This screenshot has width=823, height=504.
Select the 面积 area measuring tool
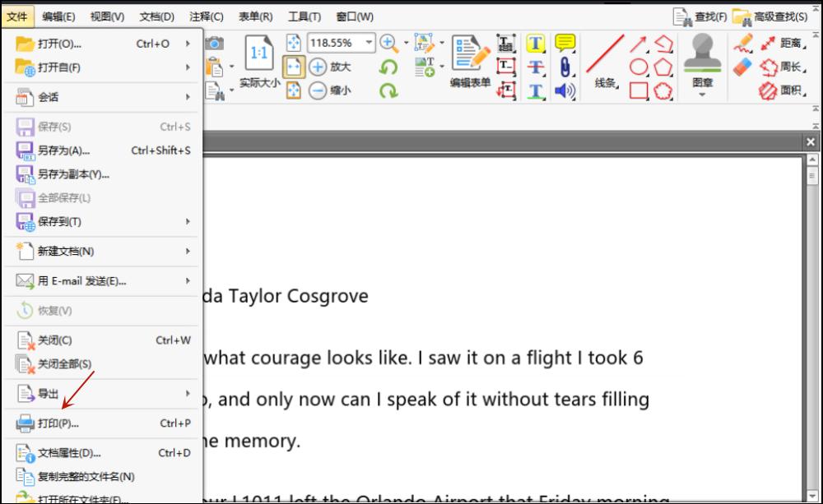(x=783, y=90)
